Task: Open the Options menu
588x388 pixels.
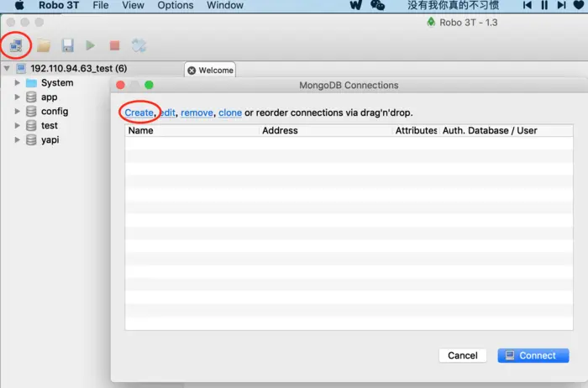Action: (x=176, y=5)
